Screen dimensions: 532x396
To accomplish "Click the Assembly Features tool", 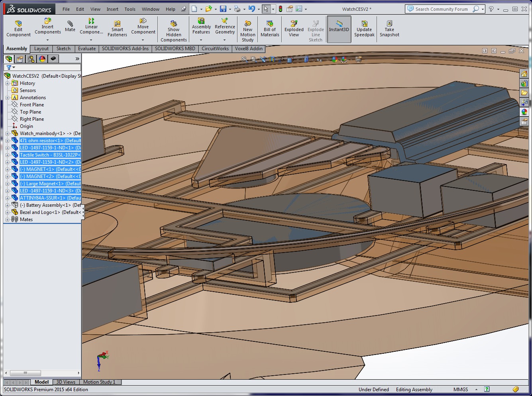I will 201,27.
